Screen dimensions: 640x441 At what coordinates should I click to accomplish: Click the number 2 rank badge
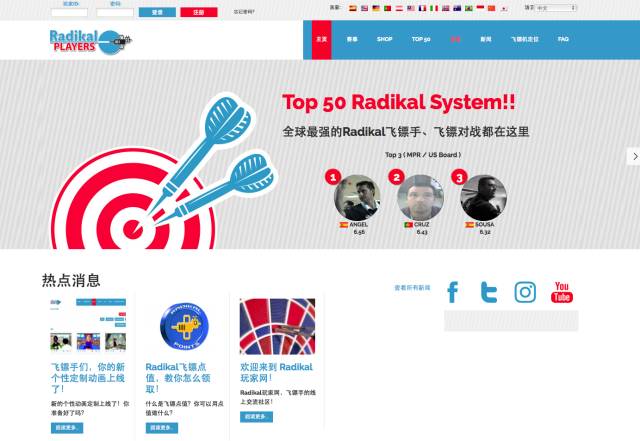[x=396, y=177]
